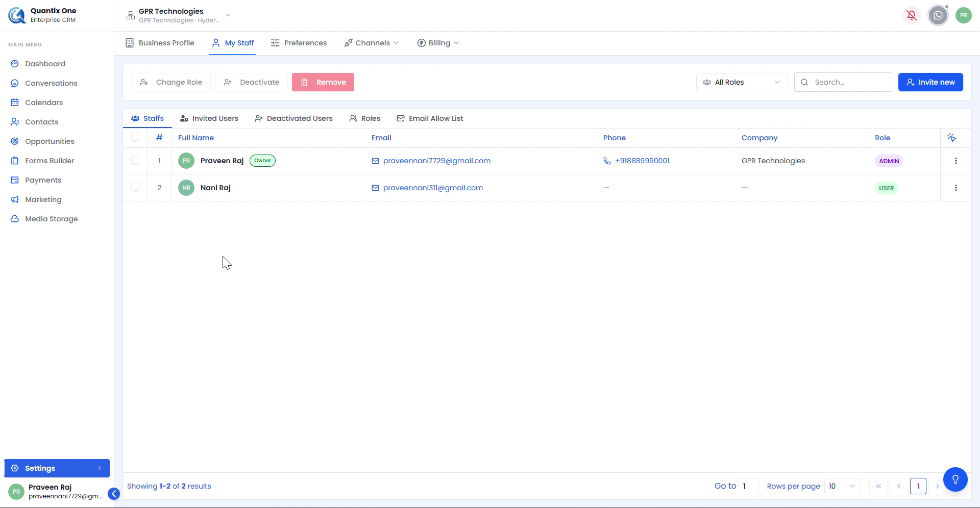This screenshot has width=980, height=508.
Task: Expand the Billing dropdown menu
Action: (438, 43)
